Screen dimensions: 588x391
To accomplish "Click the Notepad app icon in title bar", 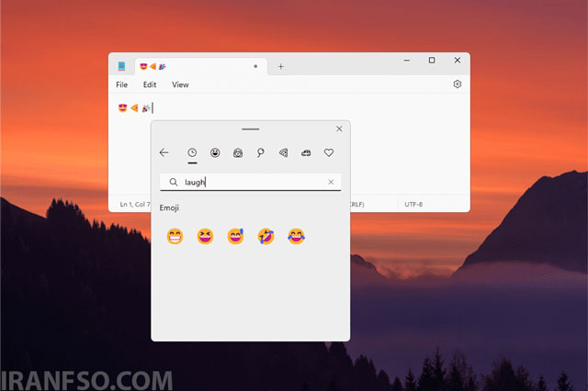I will [x=121, y=66].
